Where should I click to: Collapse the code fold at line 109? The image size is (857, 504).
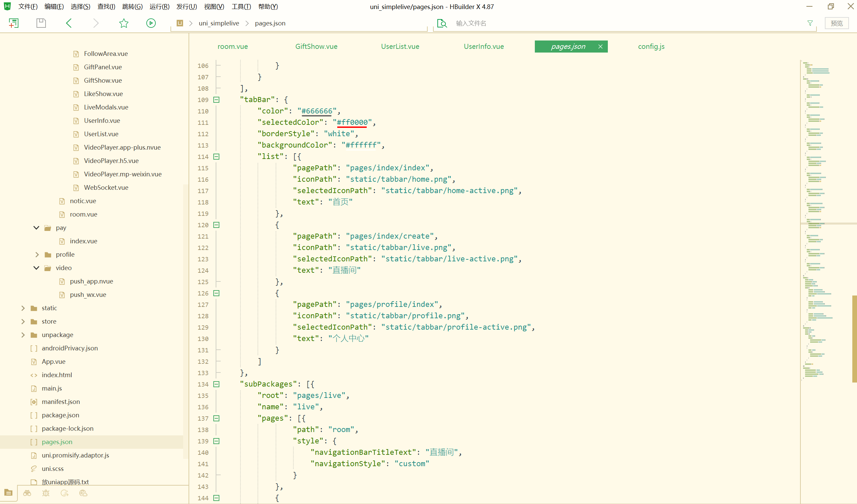pos(216,100)
